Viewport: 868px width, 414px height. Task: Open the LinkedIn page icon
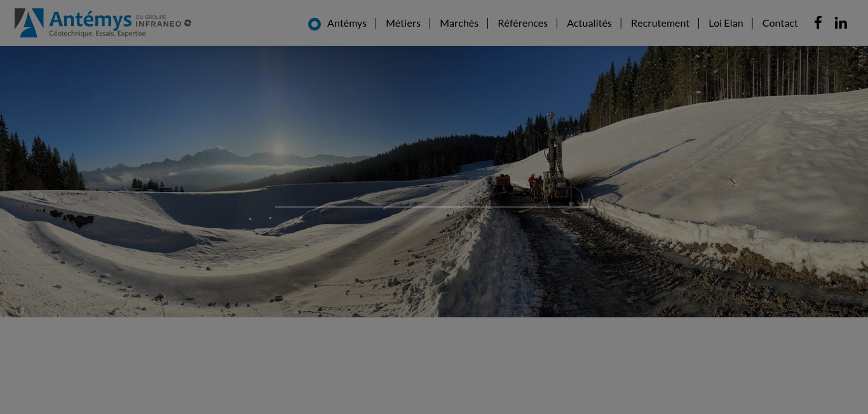click(841, 23)
